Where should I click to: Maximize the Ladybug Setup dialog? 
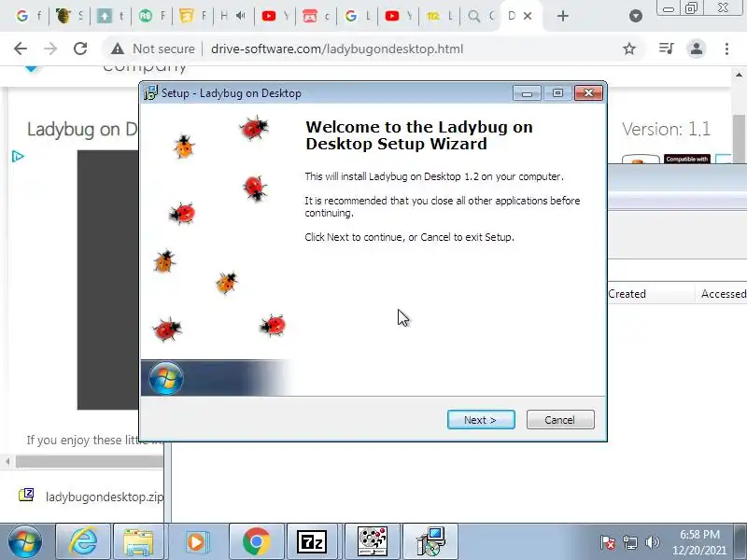point(557,92)
